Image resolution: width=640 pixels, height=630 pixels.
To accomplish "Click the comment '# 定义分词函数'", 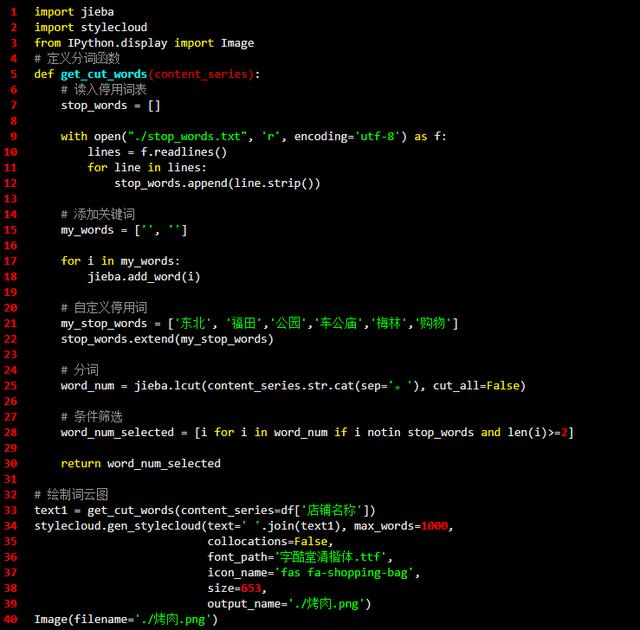I will tap(77, 58).
